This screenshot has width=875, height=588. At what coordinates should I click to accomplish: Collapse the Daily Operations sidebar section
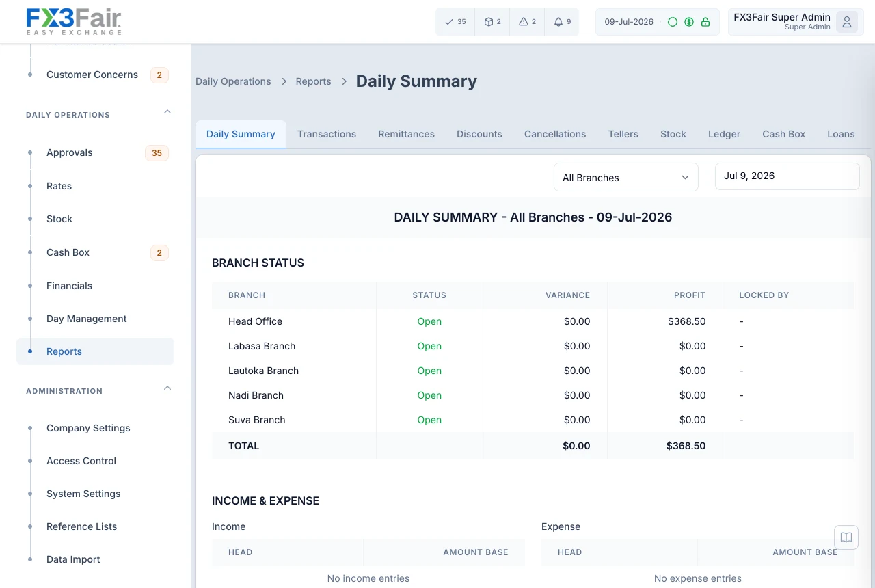[x=167, y=112]
